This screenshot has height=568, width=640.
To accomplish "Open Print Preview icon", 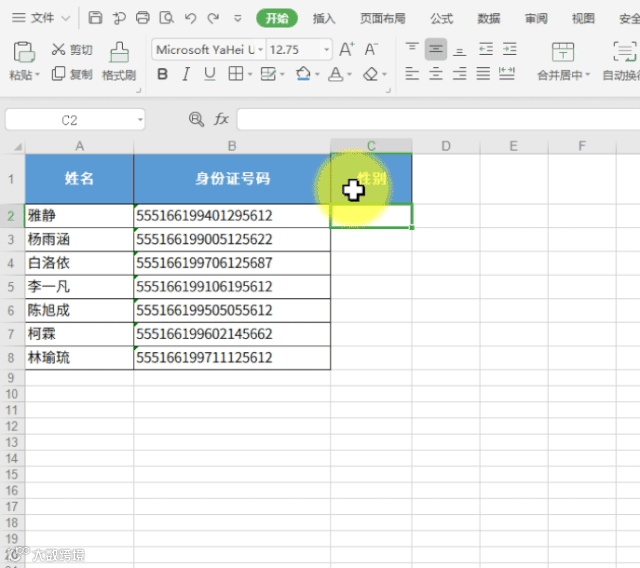I will click(166, 18).
